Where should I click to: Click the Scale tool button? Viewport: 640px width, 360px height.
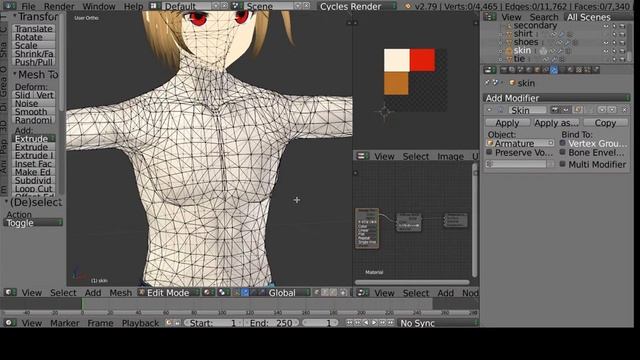pos(34,45)
